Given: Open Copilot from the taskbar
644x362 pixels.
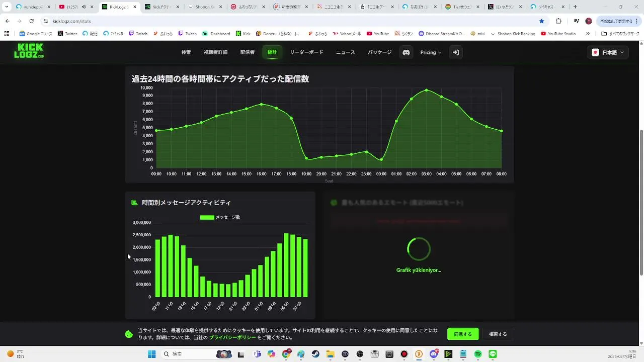Looking at the screenshot, I should click(x=272, y=354).
